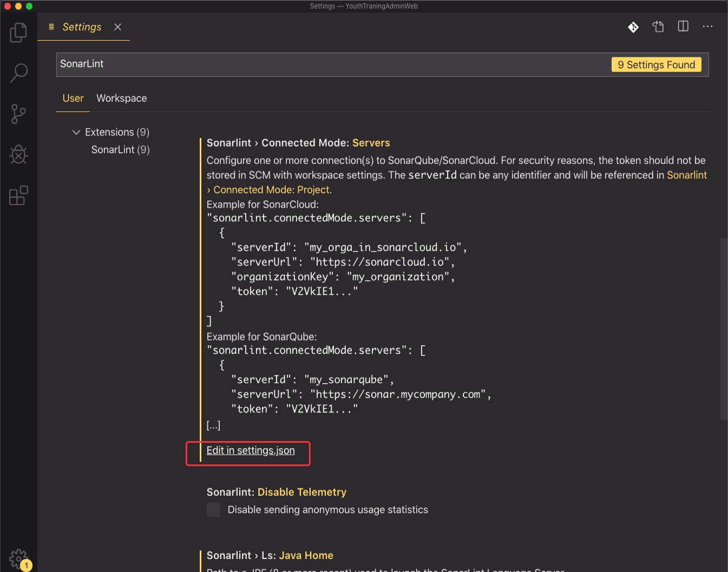
Task: Click the Edit in settings.json link
Action: click(251, 451)
